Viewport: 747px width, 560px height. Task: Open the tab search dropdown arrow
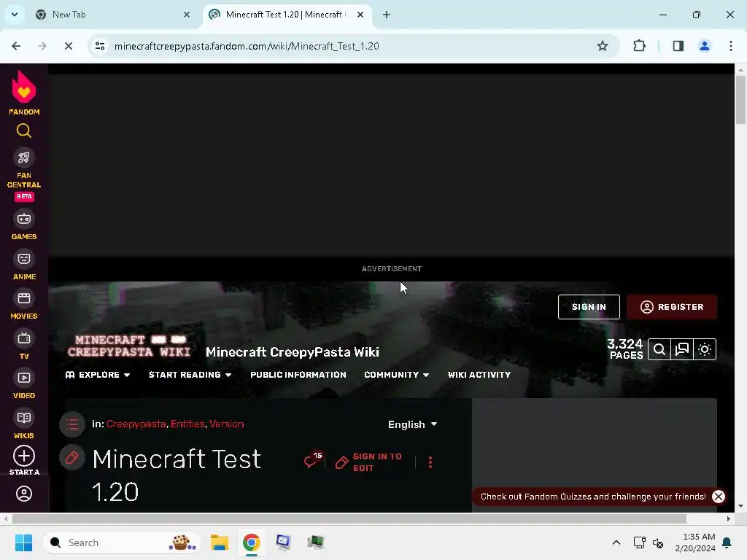pyautogui.click(x=15, y=15)
